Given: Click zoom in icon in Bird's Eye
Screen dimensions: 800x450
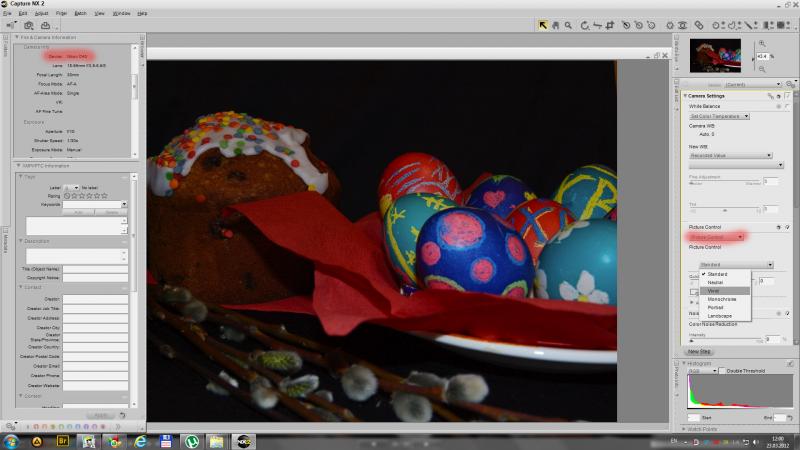Looking at the screenshot, I should [762, 44].
